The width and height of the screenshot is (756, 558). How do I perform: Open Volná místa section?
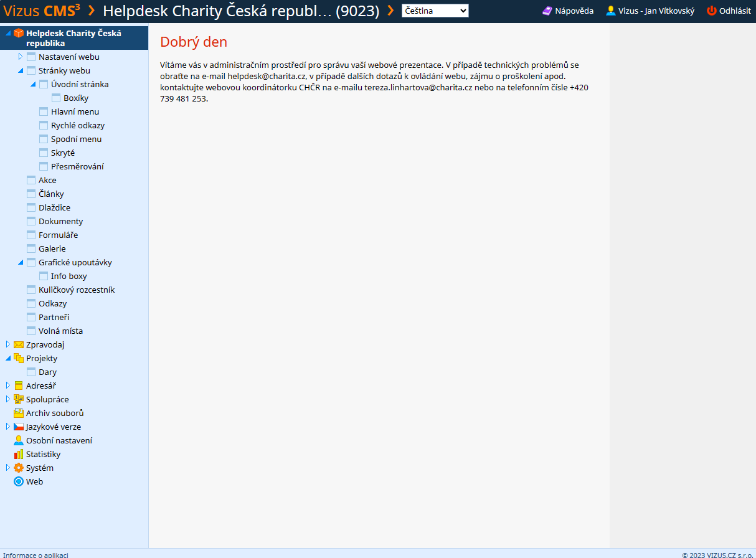[60, 331]
